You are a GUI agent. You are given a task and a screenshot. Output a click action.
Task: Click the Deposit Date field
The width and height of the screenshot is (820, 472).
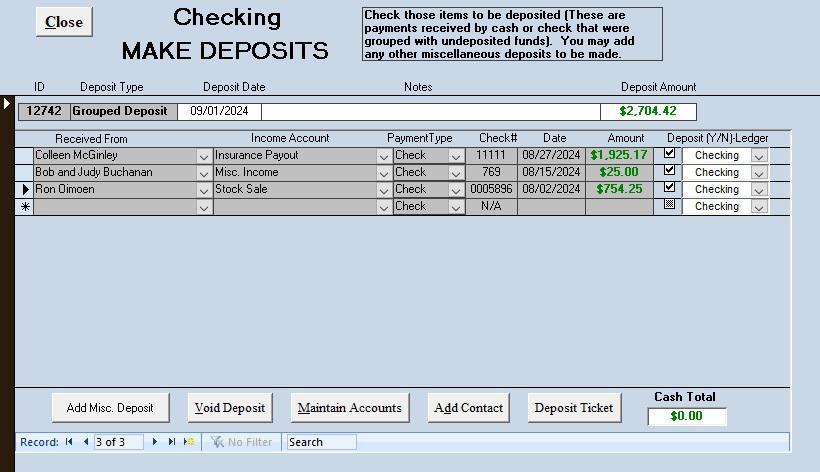220,112
